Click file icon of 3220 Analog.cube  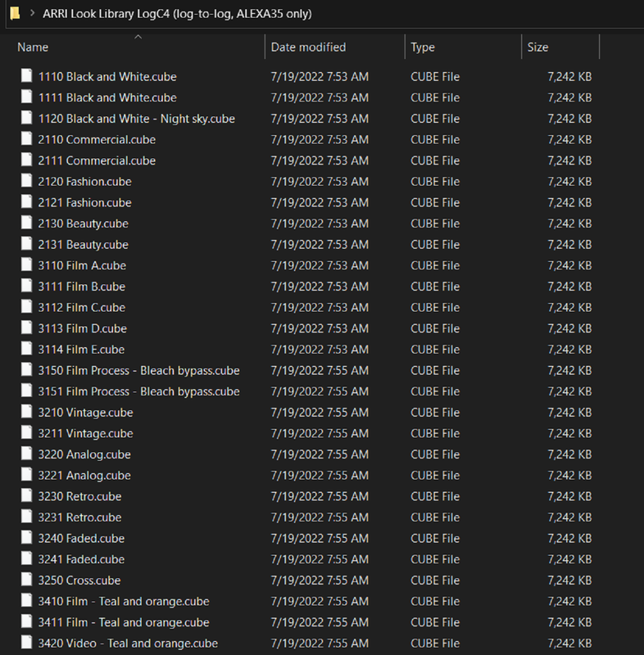click(27, 454)
